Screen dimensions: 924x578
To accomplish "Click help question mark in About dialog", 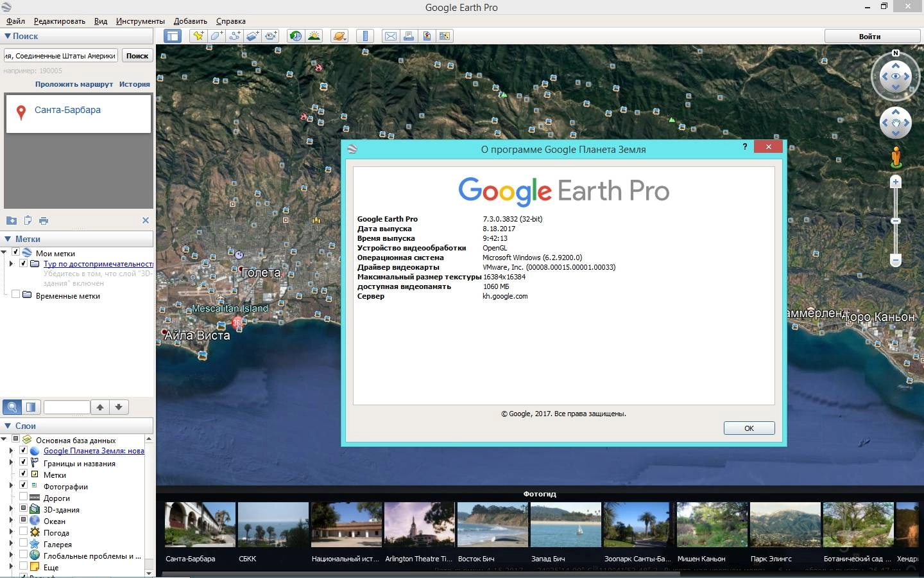I will coord(745,147).
